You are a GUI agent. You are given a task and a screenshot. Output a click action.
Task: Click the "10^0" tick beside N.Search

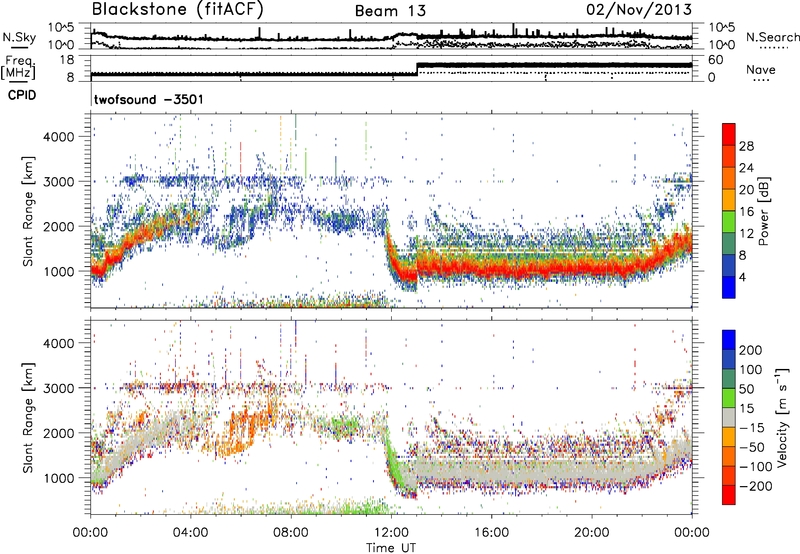[722, 45]
